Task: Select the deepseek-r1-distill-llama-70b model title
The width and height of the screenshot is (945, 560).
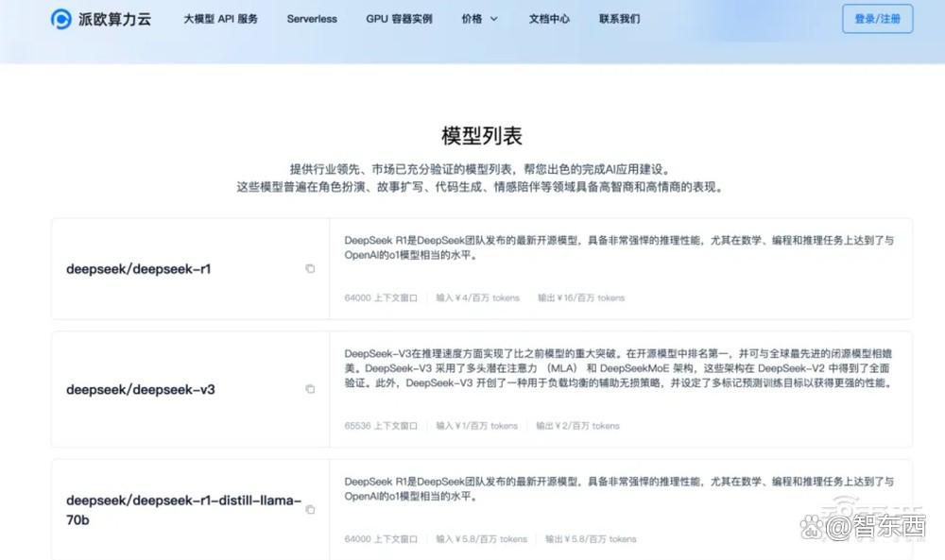Action: [183, 510]
